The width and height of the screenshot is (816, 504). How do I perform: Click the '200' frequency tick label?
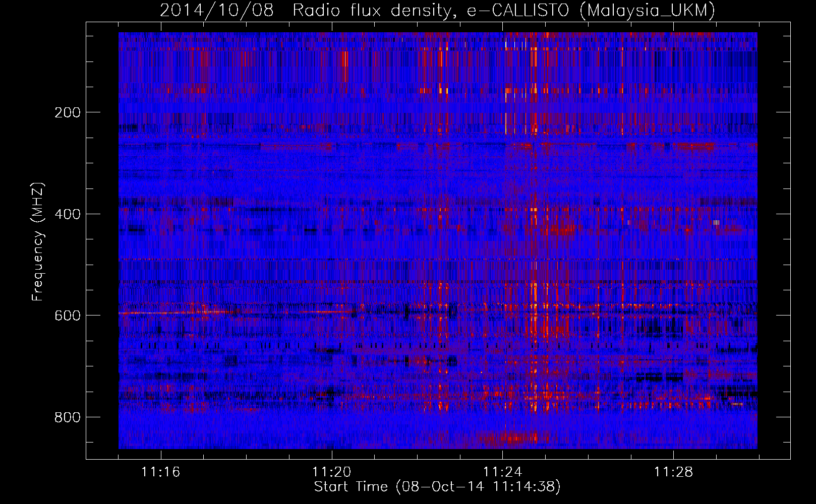click(67, 112)
